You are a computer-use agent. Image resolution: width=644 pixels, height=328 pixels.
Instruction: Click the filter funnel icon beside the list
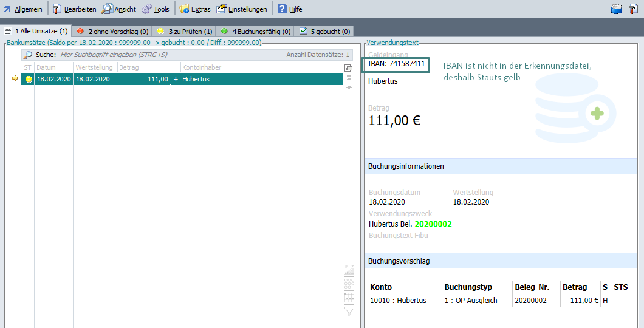coord(349,311)
